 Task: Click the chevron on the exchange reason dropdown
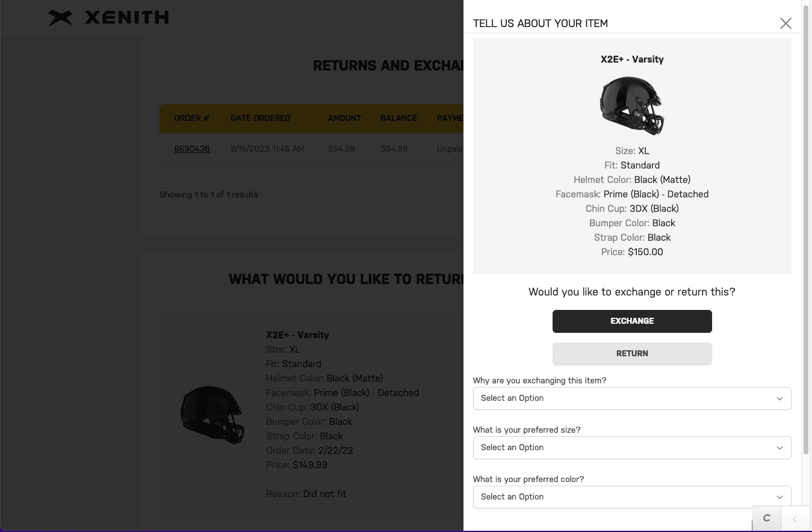click(x=779, y=398)
